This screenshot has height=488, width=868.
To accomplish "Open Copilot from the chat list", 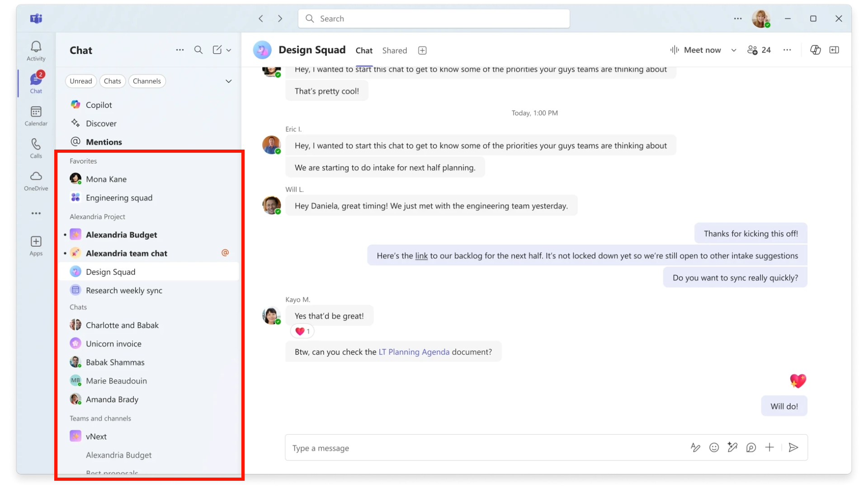I will (99, 104).
